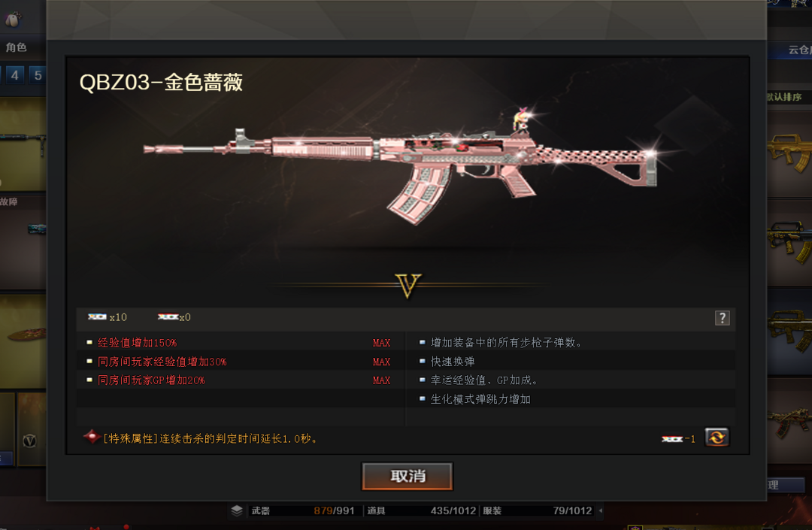Click the red diamond special attribute icon
812x530 pixels.
coord(92,438)
